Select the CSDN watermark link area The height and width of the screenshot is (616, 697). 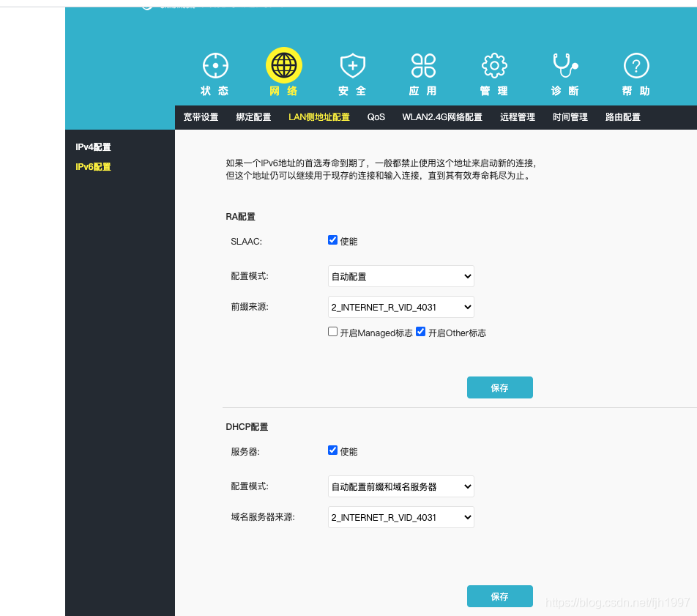point(619,601)
